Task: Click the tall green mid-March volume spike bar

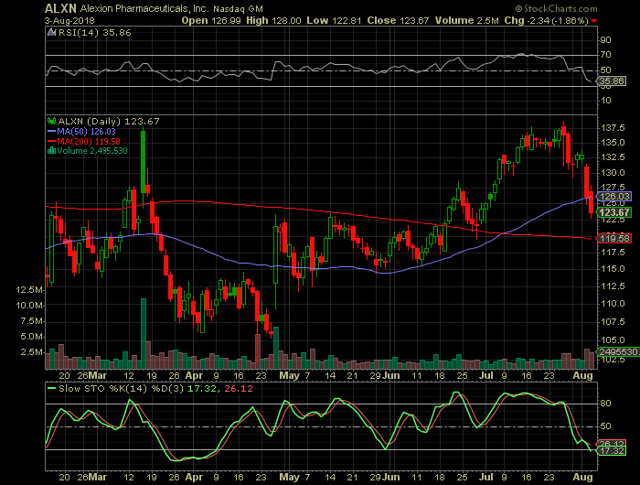Action: [143, 334]
